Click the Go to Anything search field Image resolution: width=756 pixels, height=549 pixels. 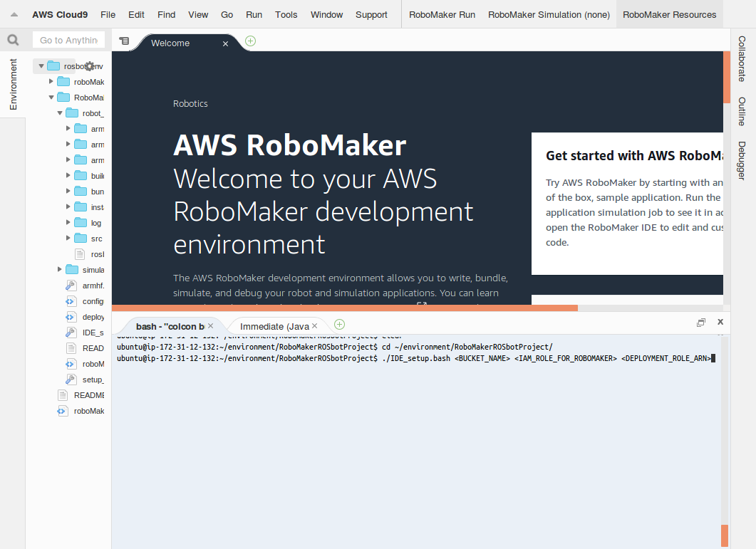(69, 40)
